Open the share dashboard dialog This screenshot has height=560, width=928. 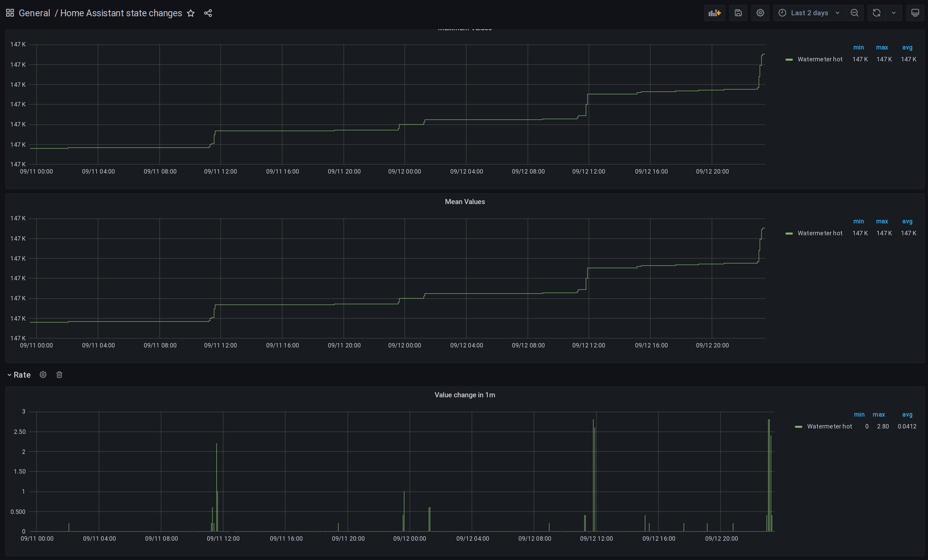(208, 13)
